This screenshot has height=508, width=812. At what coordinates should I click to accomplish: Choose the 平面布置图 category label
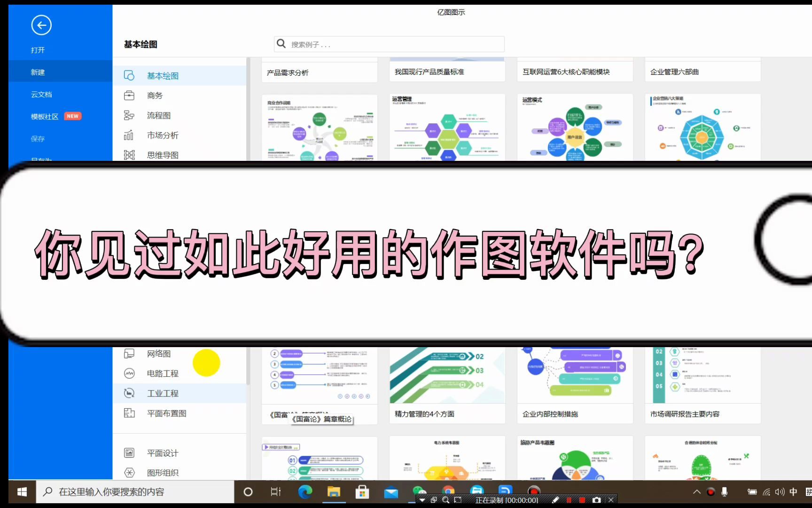click(x=167, y=413)
